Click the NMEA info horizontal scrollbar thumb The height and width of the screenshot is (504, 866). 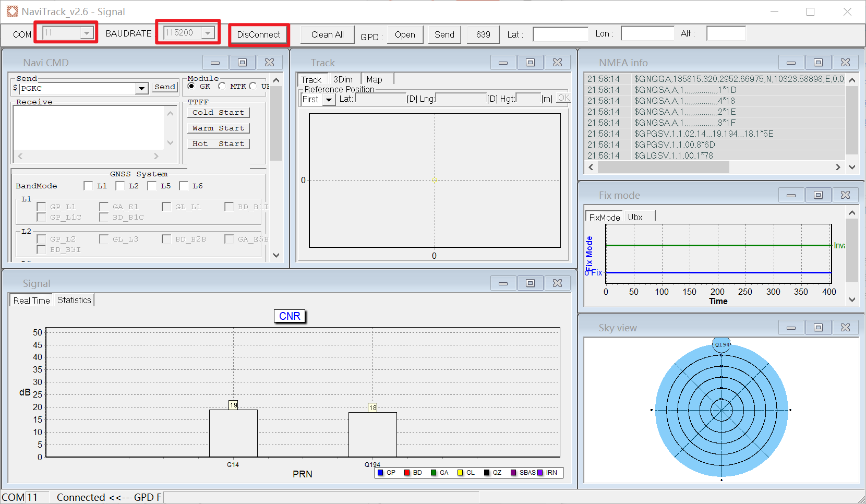click(663, 167)
